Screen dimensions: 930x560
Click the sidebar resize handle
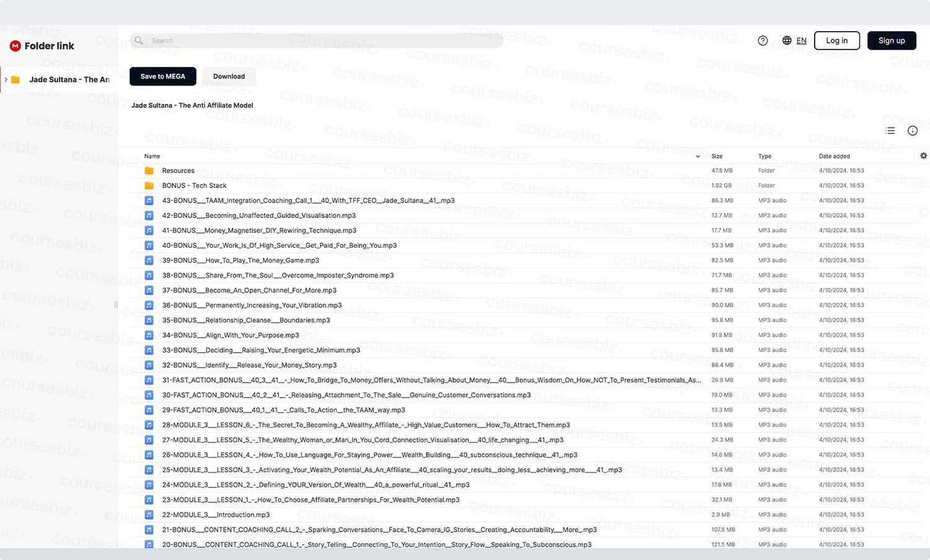(115, 305)
